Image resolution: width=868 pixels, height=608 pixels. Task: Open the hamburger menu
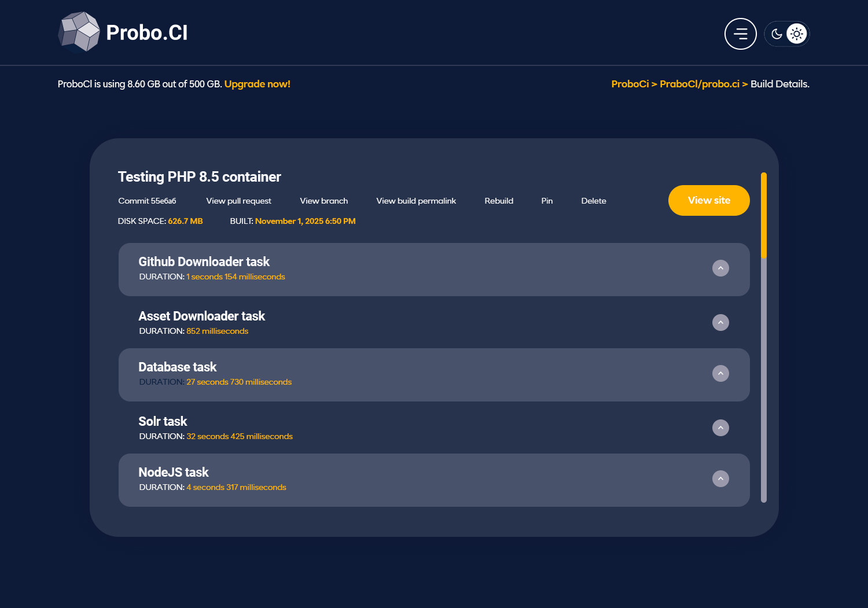(741, 34)
